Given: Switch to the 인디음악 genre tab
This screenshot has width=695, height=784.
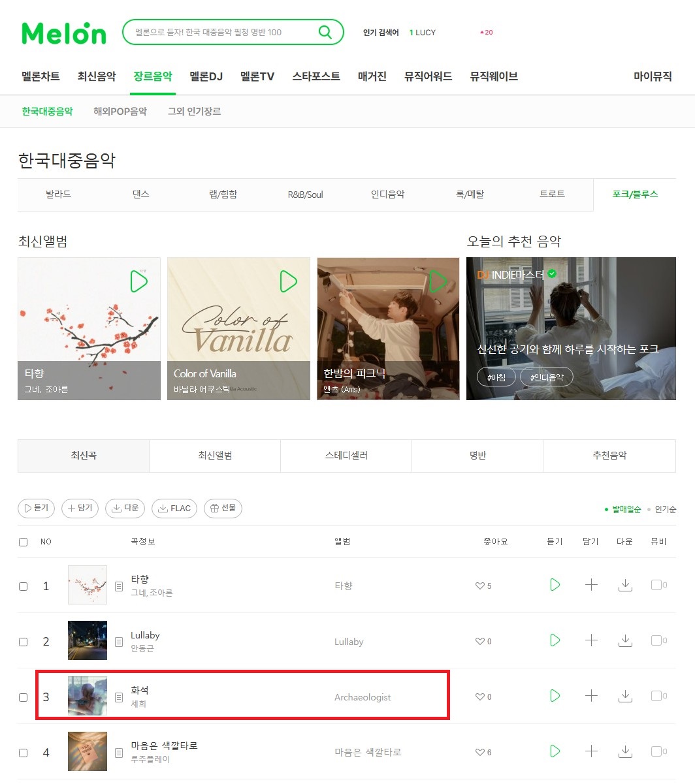Looking at the screenshot, I should (x=387, y=195).
